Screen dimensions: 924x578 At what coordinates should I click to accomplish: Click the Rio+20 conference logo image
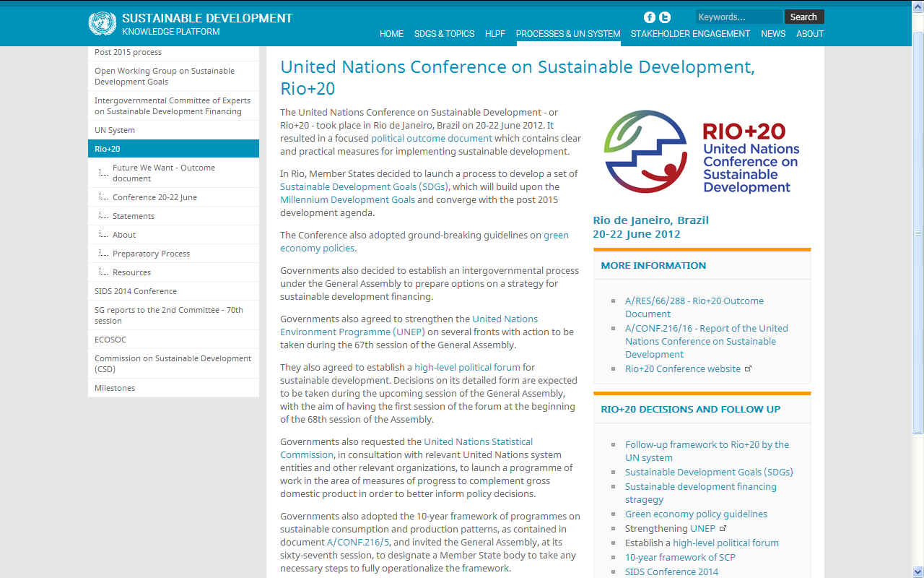[702, 152]
